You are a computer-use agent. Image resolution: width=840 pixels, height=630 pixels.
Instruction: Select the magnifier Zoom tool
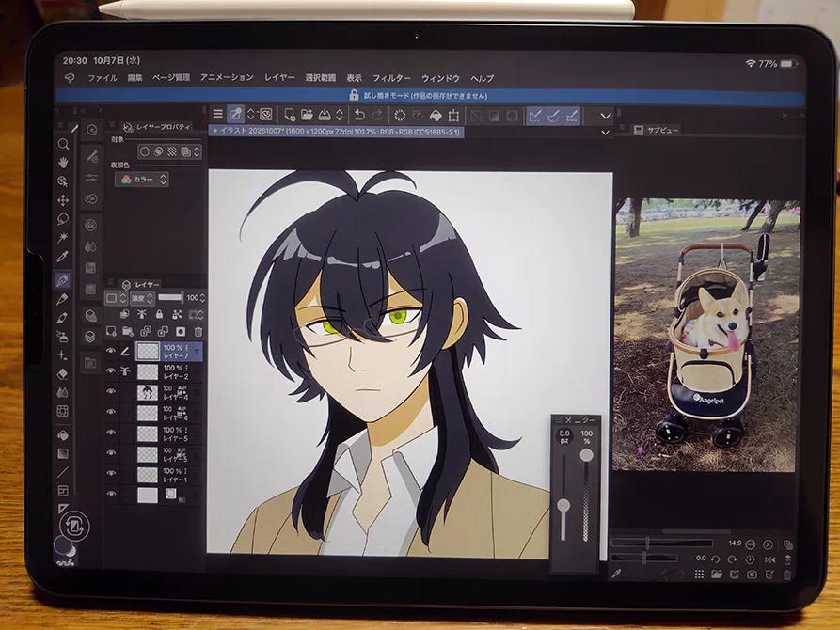point(63,144)
